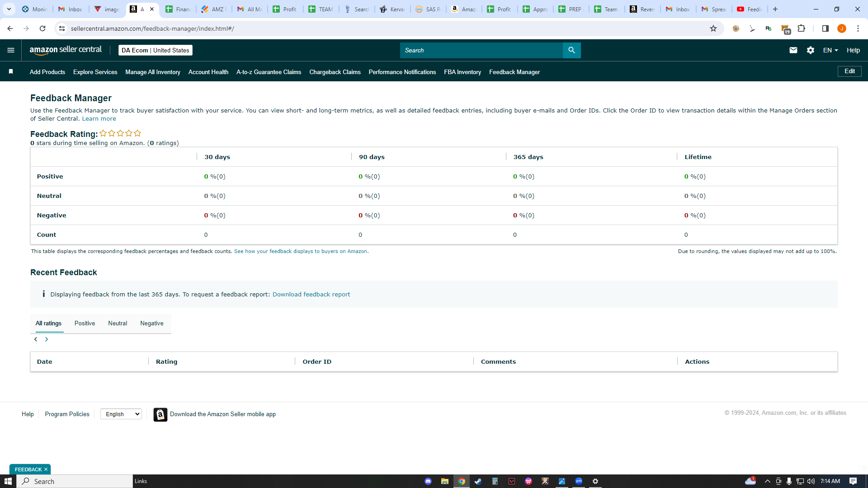
Task: Open the English language select in footer
Action: click(121, 414)
